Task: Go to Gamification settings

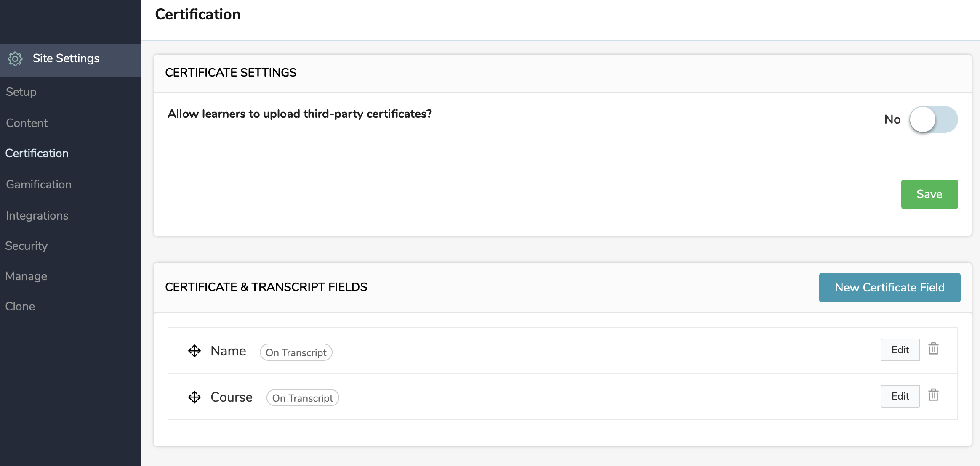Action: [39, 184]
